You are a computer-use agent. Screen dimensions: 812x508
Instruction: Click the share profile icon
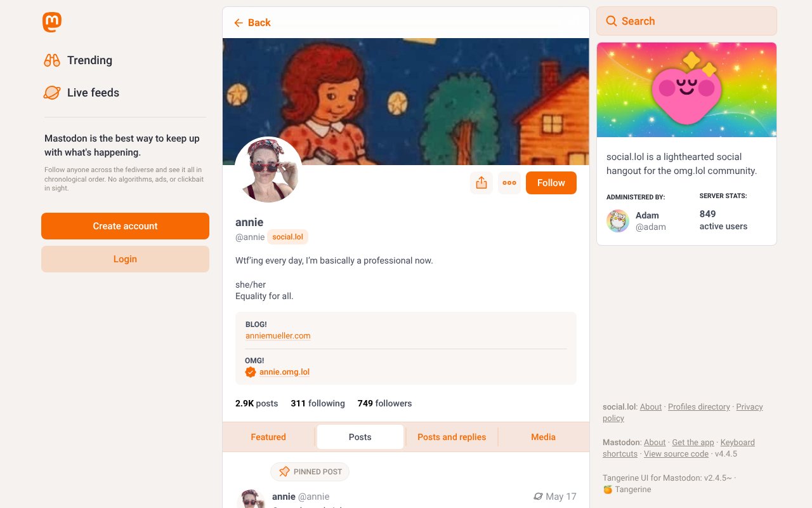point(481,183)
